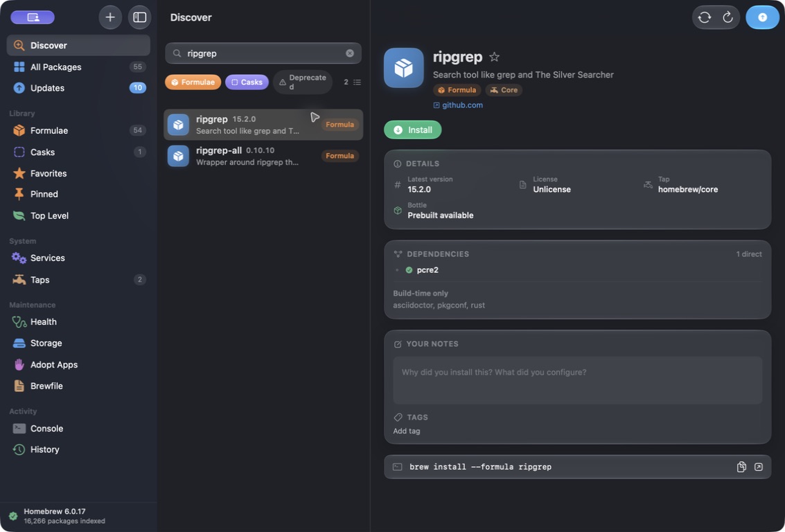785x532 pixels.
Task: Toggle the sidebar layout icon
Action: coord(140,17)
